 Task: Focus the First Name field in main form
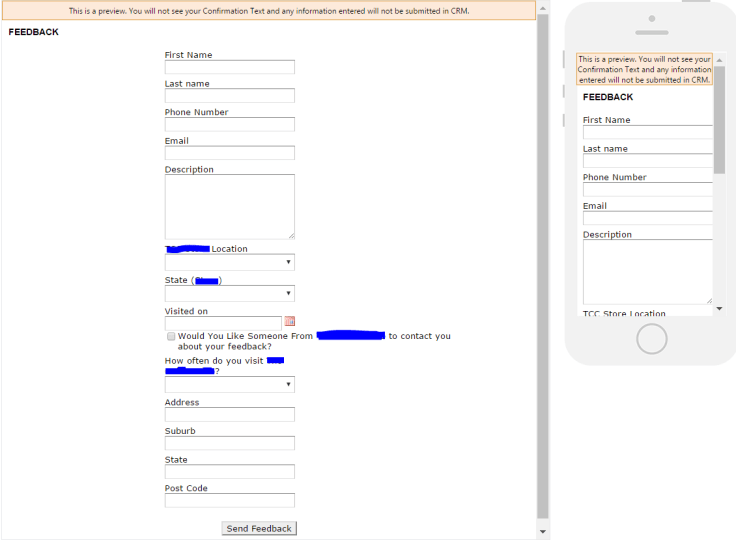point(229,68)
